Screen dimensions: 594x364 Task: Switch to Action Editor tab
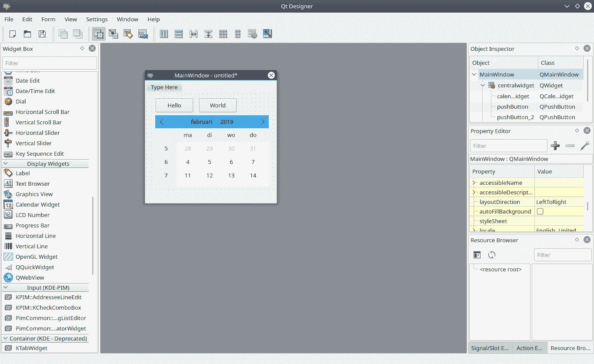[529, 348]
